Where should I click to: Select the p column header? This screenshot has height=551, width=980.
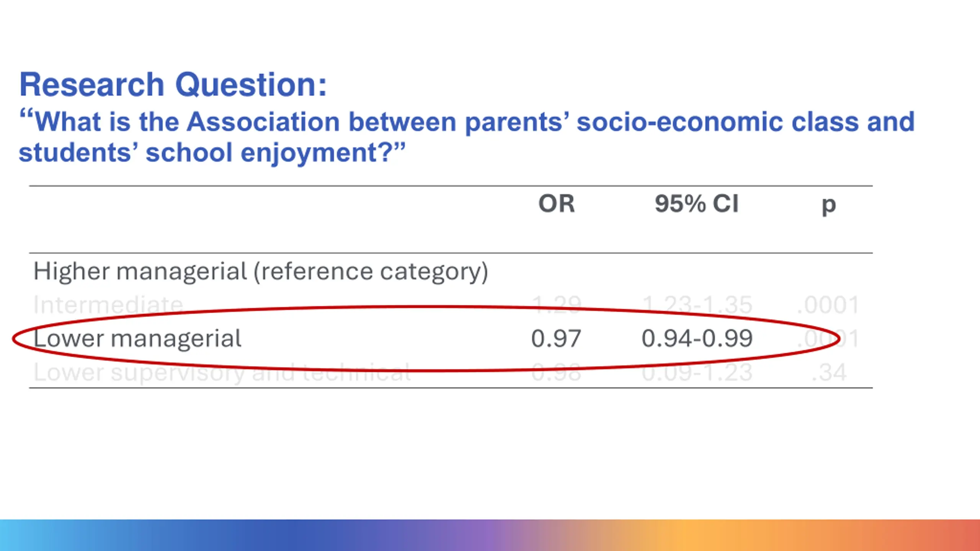click(829, 206)
